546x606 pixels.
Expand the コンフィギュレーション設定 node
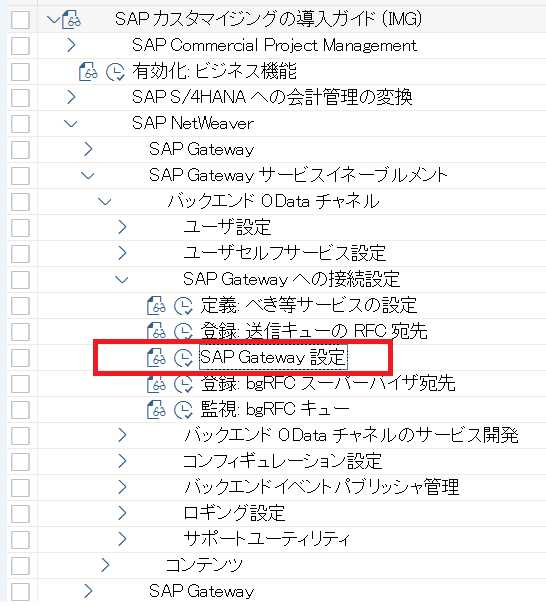(x=122, y=461)
